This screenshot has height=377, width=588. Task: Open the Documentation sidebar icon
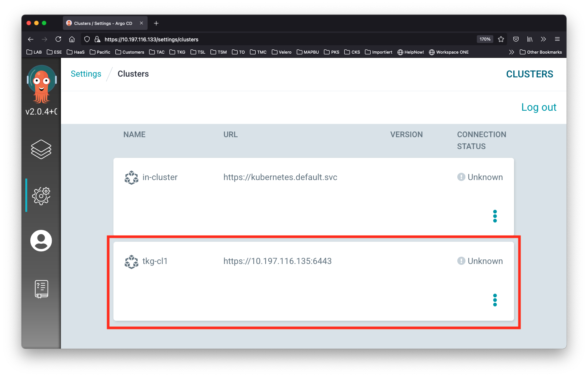tap(41, 289)
